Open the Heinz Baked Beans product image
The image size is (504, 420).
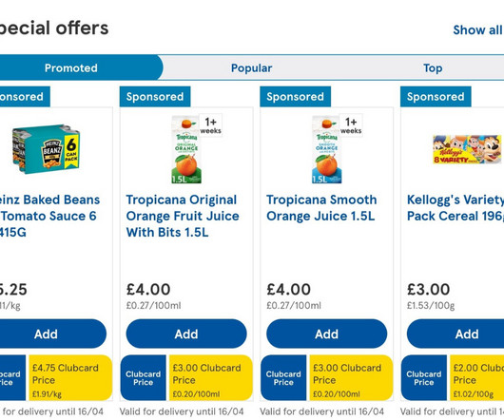point(46,149)
